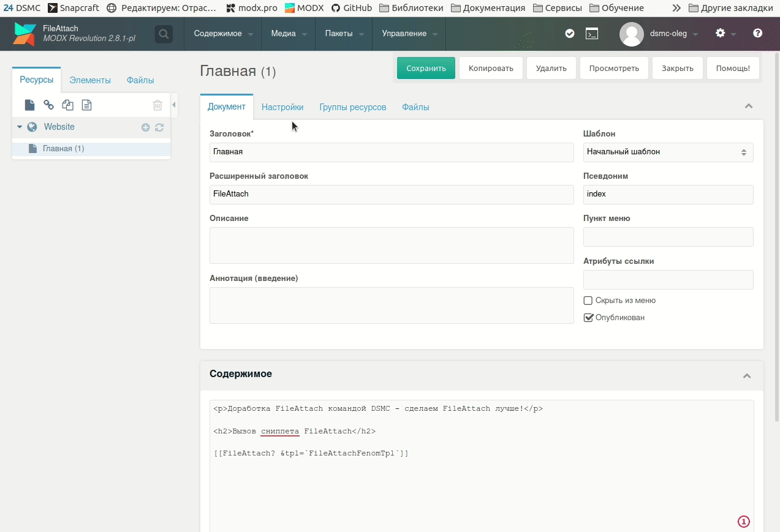Open the help question mark icon
780x532 pixels.
coord(758,33)
